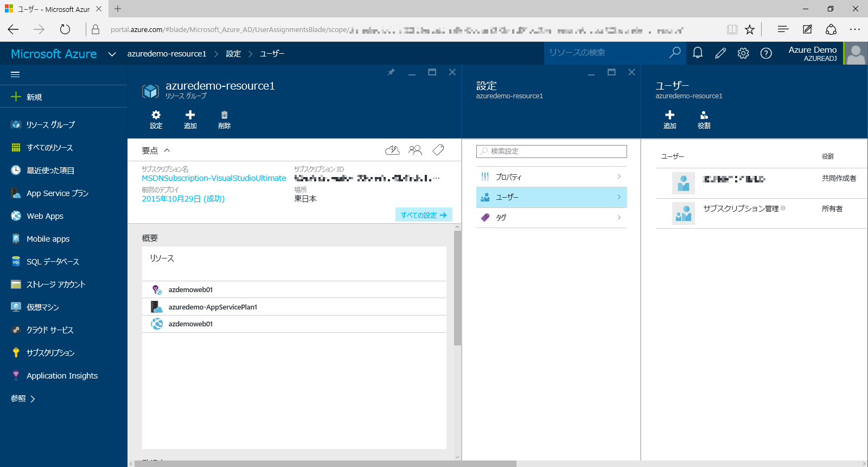Image resolution: width=868 pixels, height=467 pixels.
Task: Open すべてのリソース in sidebar
Action: (x=63, y=148)
